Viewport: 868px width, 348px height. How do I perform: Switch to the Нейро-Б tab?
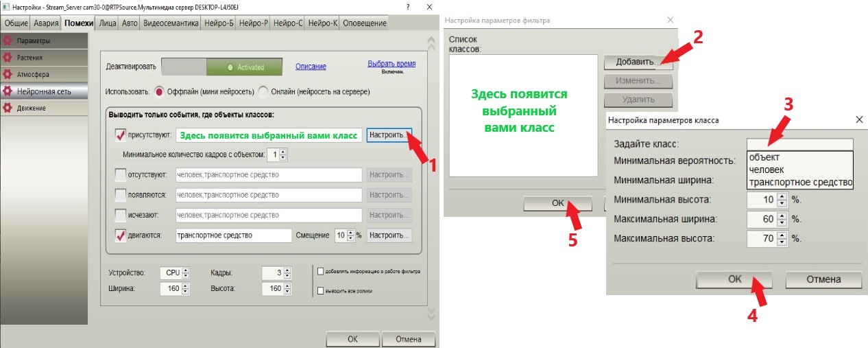click(x=218, y=23)
